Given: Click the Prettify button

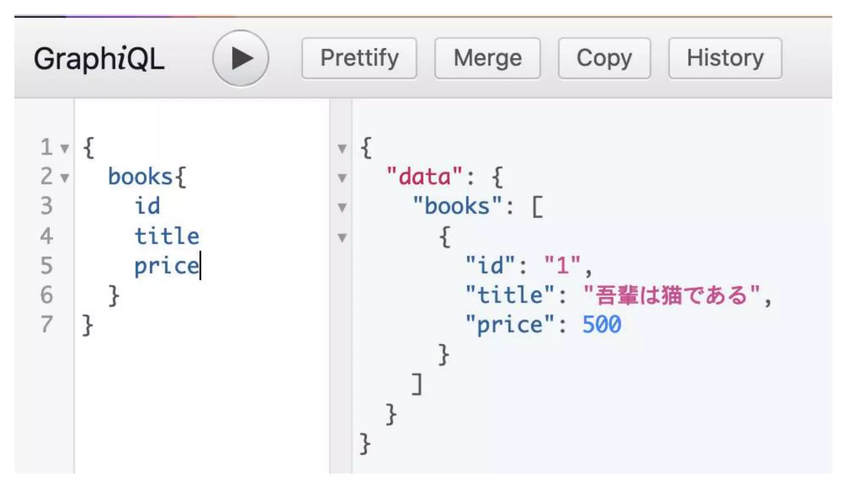Looking at the screenshot, I should [x=359, y=58].
